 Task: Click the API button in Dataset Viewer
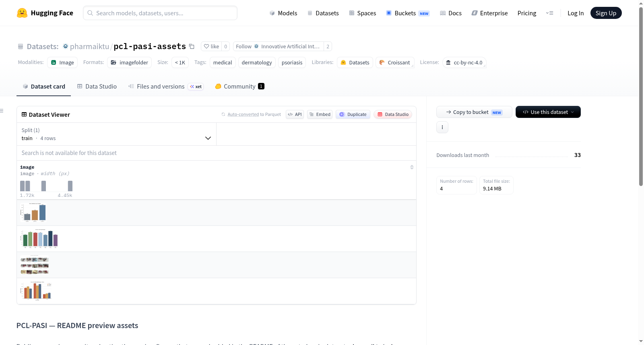click(x=295, y=114)
